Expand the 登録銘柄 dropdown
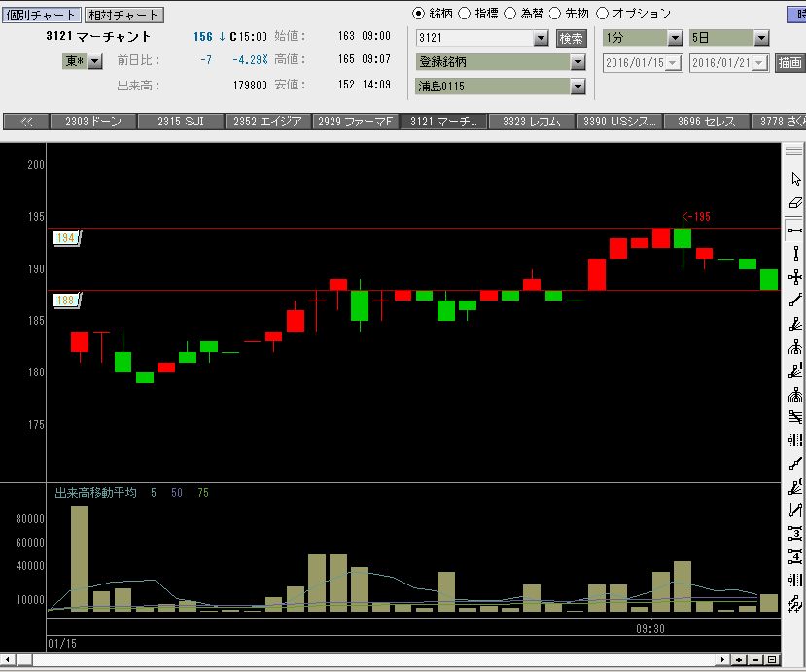Viewport: 806px width, 672px height. (578, 63)
